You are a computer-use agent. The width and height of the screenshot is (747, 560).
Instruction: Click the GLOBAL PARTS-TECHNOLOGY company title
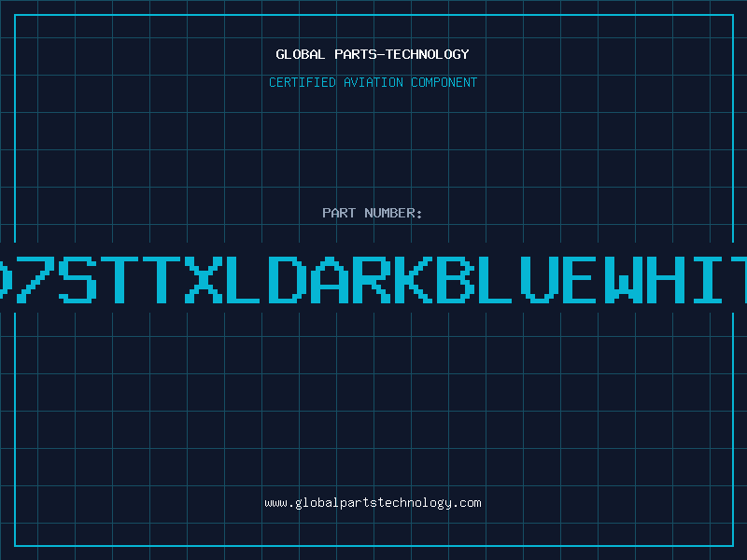point(373,54)
